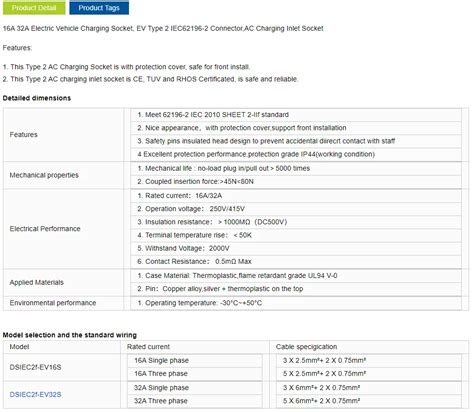Click the Electrical Performance row label

tap(45, 229)
